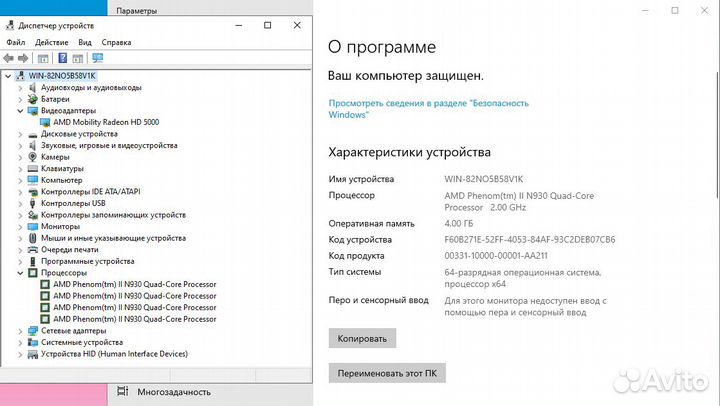Select the second AMD Phenom II N930 processor entry
720x406 pixels.
point(135,296)
